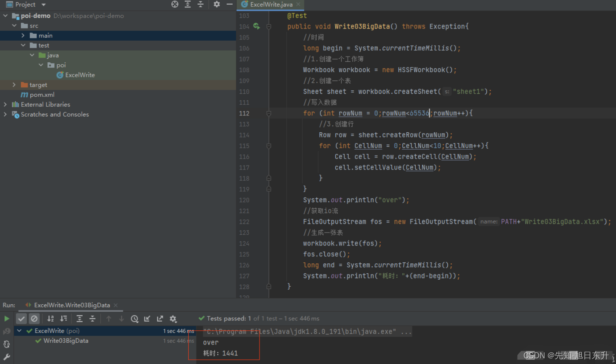Screen dimensions: 616x364
Task: Click the "sheet1" string in line 110
Action: (470, 92)
